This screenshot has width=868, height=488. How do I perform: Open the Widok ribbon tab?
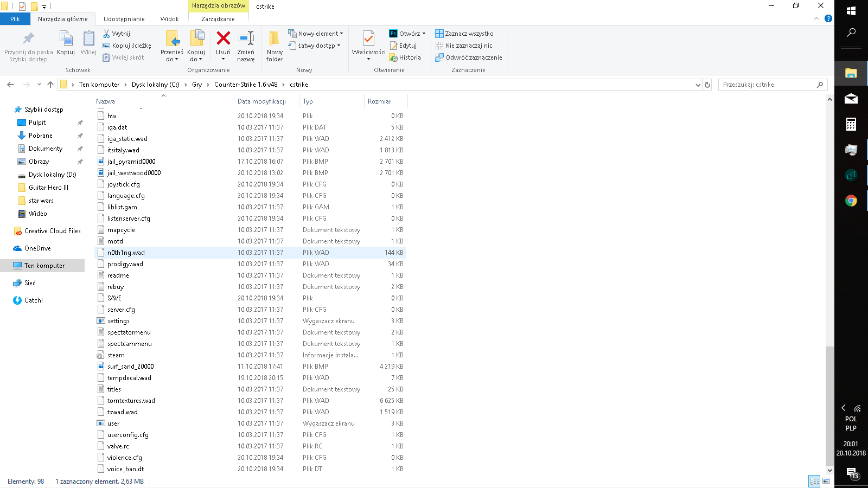click(169, 19)
